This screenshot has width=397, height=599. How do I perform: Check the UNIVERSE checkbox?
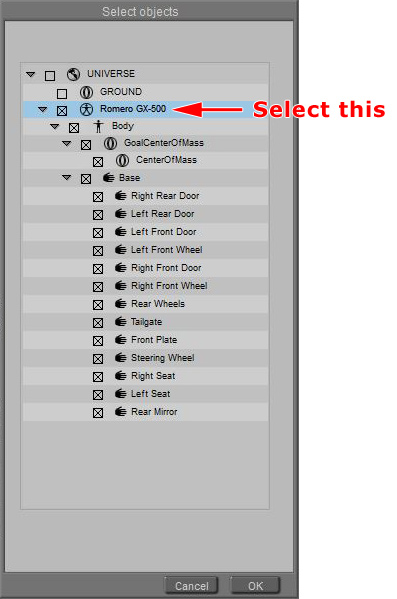[50, 75]
